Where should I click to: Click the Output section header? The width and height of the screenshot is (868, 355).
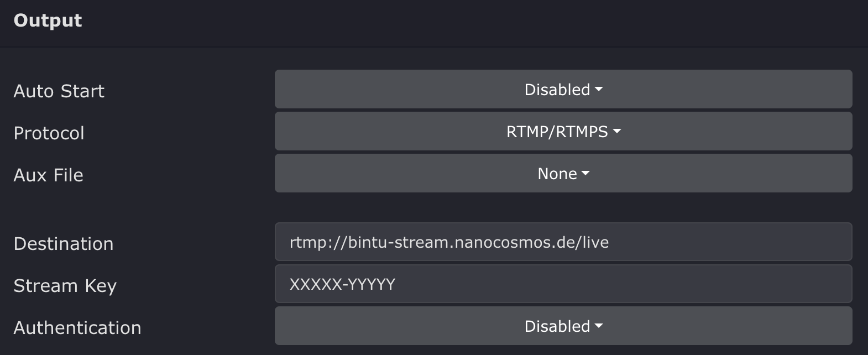pos(48,20)
